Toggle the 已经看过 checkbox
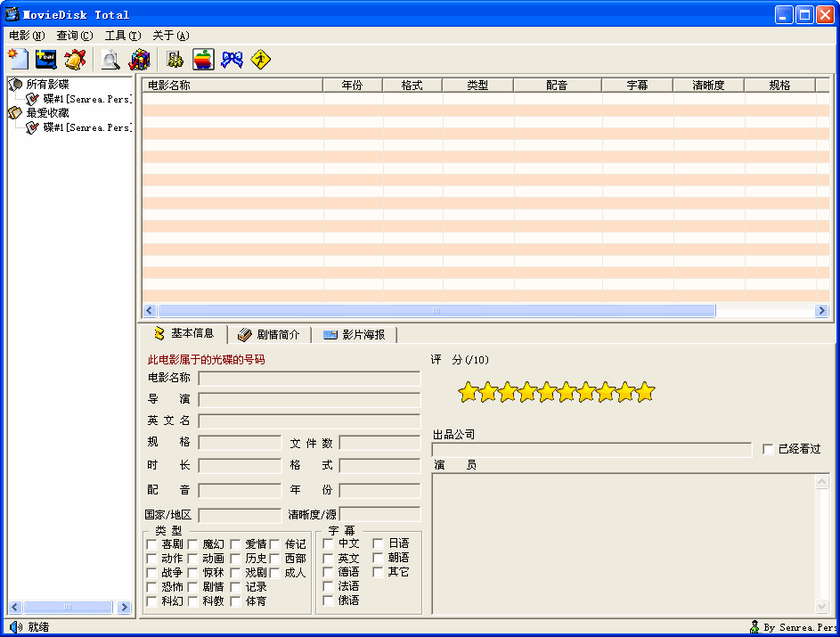The width and height of the screenshot is (840, 637). click(x=768, y=449)
